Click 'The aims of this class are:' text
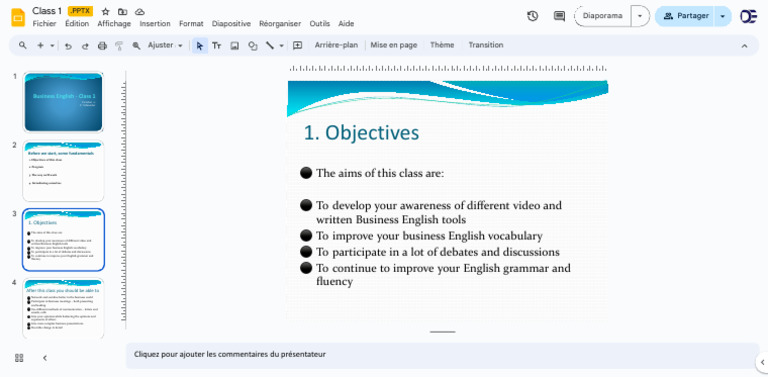 (380, 173)
